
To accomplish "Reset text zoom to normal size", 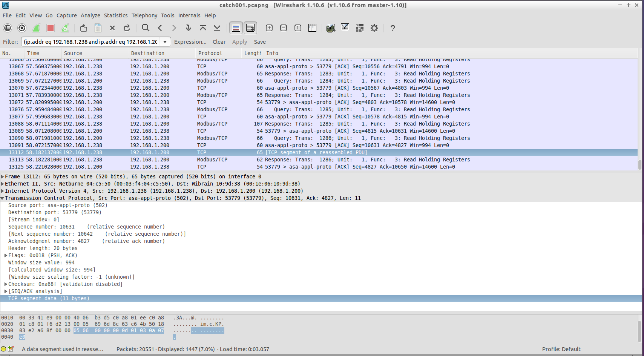I will point(298,28).
